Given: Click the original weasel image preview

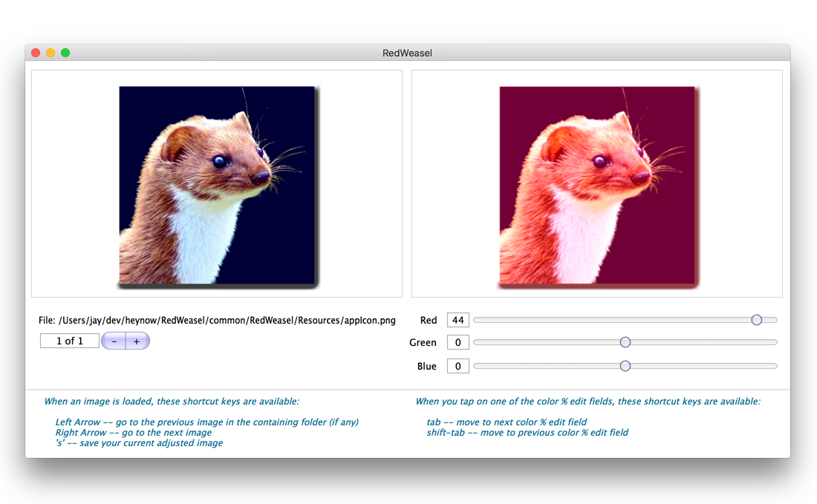Looking at the screenshot, I should [218, 185].
